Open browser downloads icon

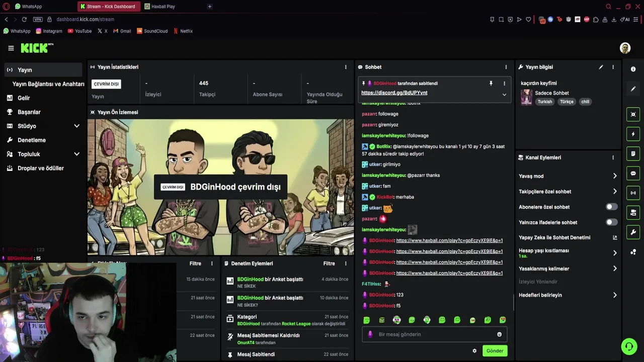[614, 20]
